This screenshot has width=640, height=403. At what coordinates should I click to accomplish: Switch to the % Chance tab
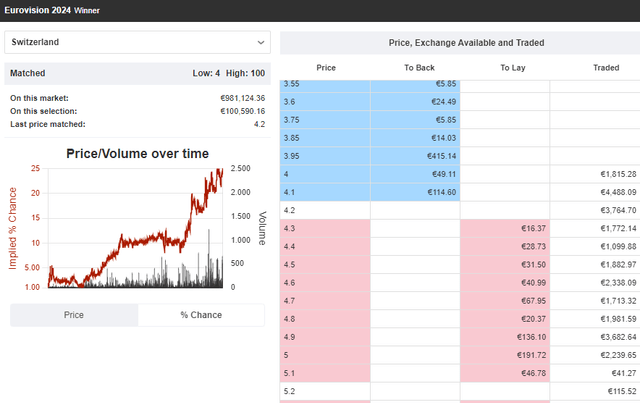tap(201, 315)
